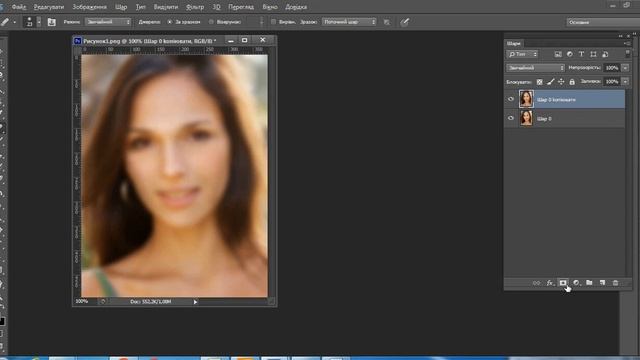
Task: Click the layer opacity value field
Action: tap(612, 68)
